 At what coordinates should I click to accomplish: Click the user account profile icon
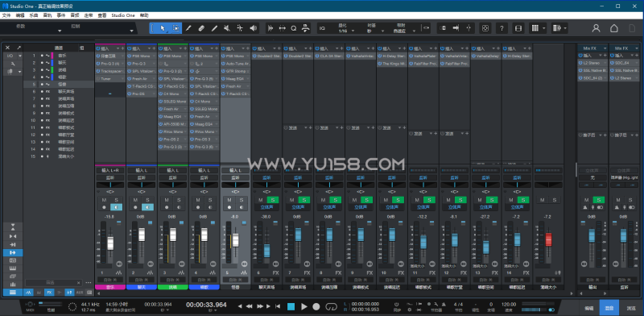596,28
